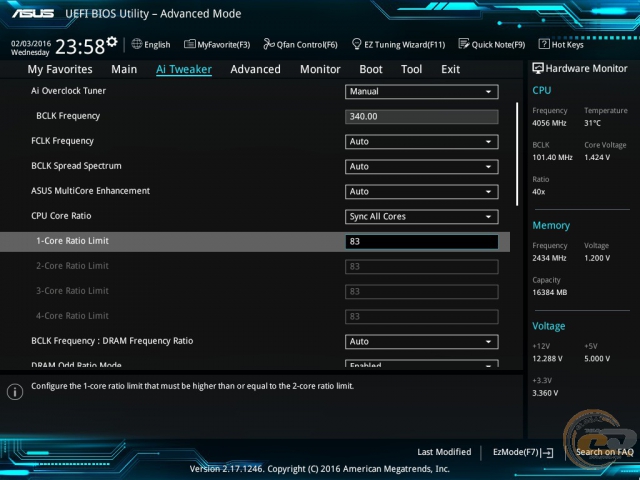Click the +3.3V reading 3.360 V
The width and height of the screenshot is (640, 480).
545,393
